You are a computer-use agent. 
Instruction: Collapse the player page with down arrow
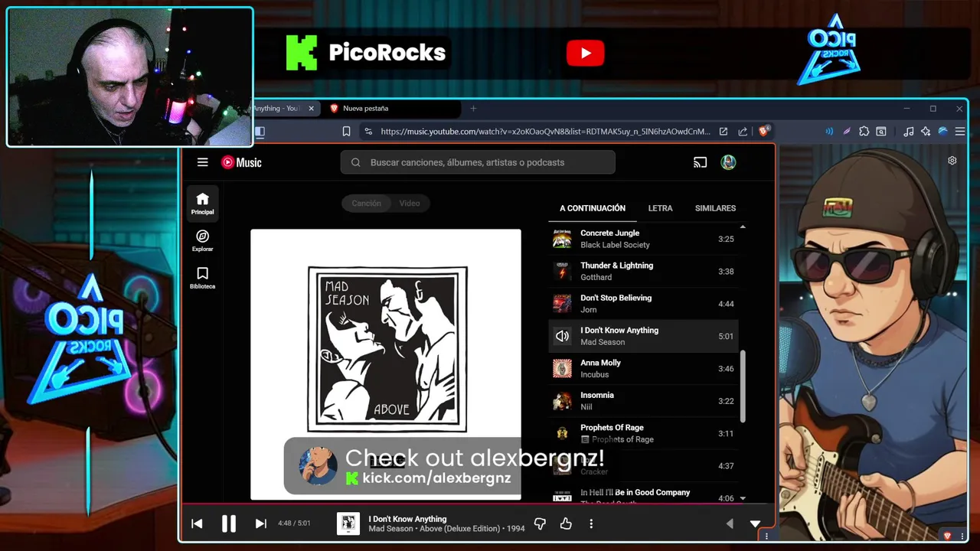click(755, 523)
